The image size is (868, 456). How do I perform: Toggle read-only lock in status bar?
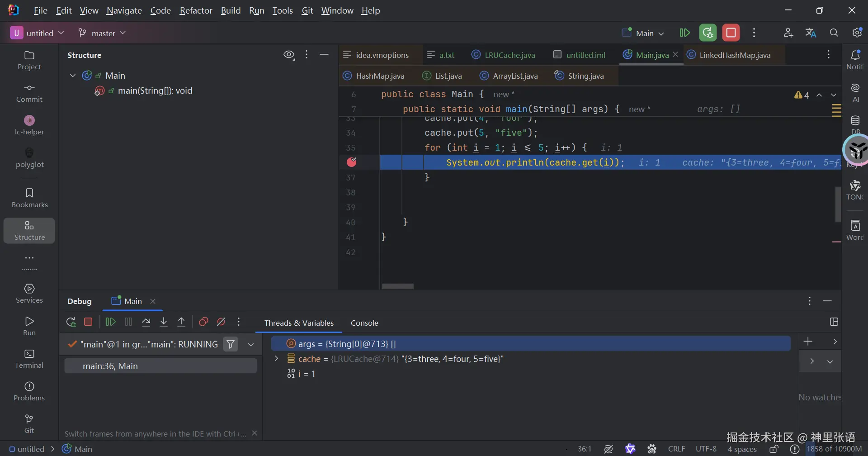[x=774, y=449]
